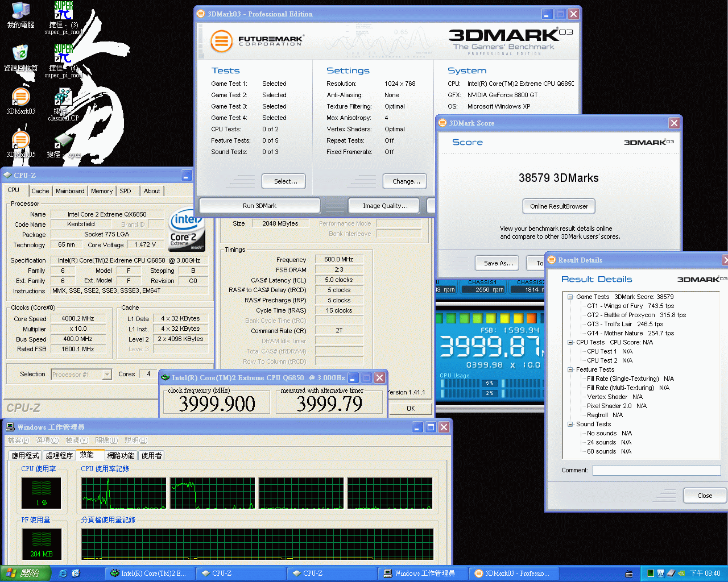Open Networking tab in Task Manager
The image size is (728, 582).
[x=121, y=455]
